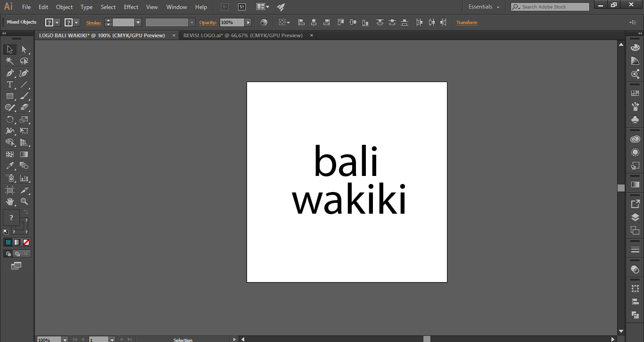Select the Hand tool
Image resolution: width=644 pixels, height=342 pixels.
9,201
